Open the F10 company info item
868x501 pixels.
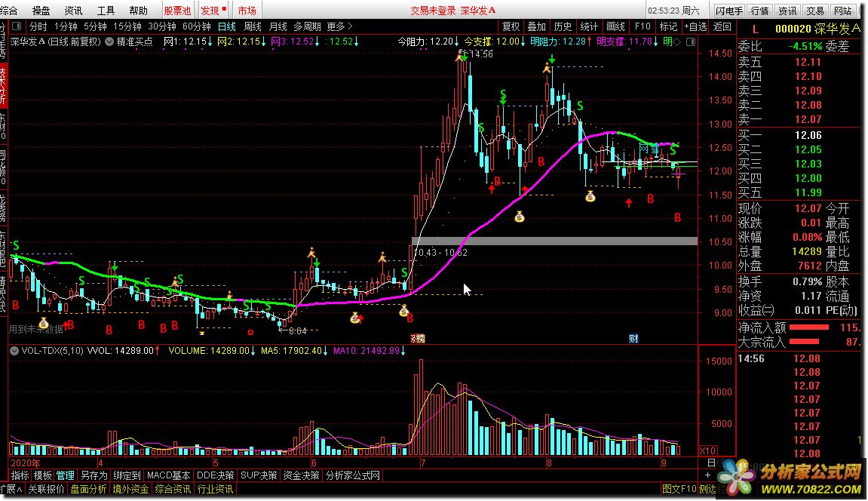tap(643, 26)
